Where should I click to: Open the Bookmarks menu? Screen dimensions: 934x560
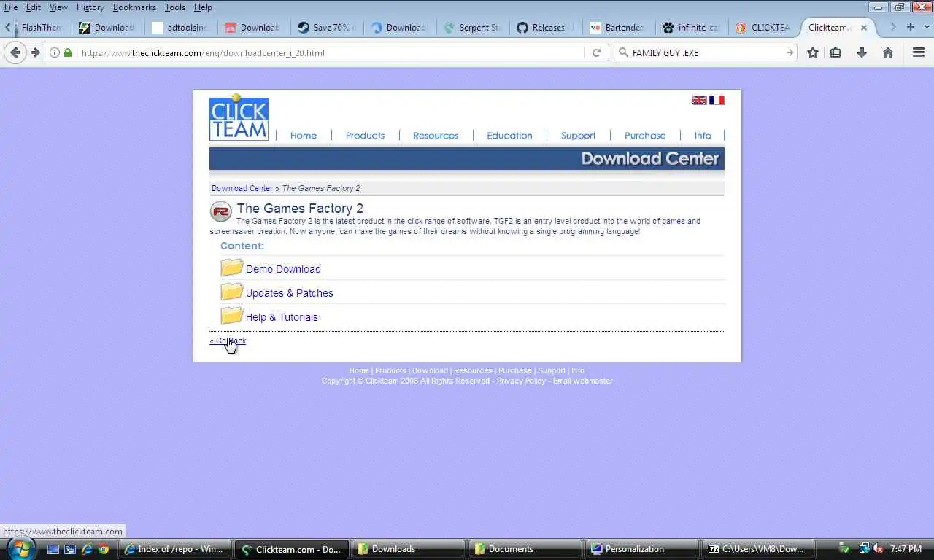[134, 7]
